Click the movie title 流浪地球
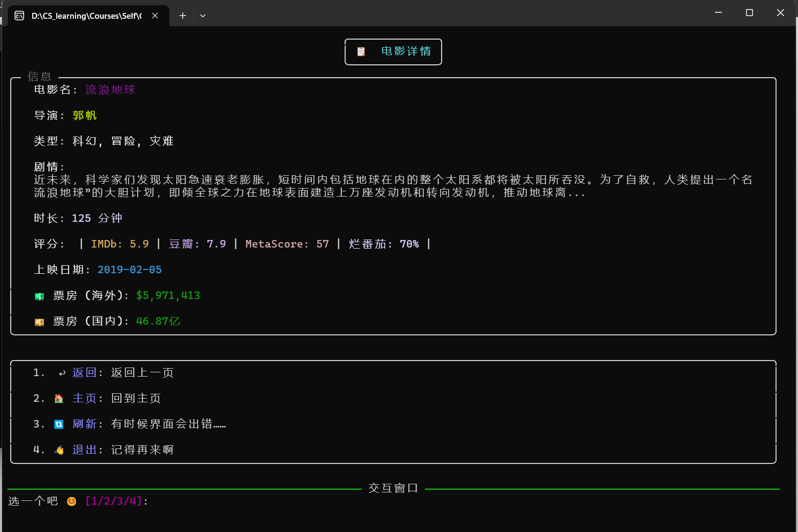 (110, 89)
